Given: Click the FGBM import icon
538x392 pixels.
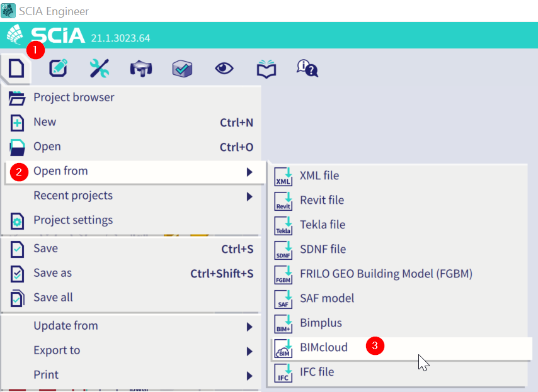Looking at the screenshot, I should tap(283, 274).
